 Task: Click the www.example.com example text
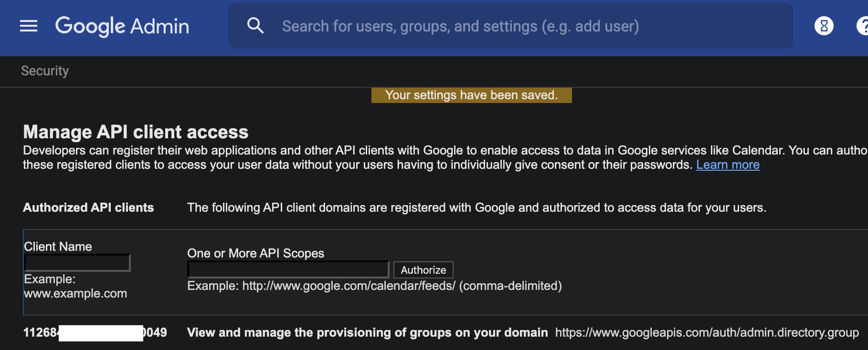(75, 294)
